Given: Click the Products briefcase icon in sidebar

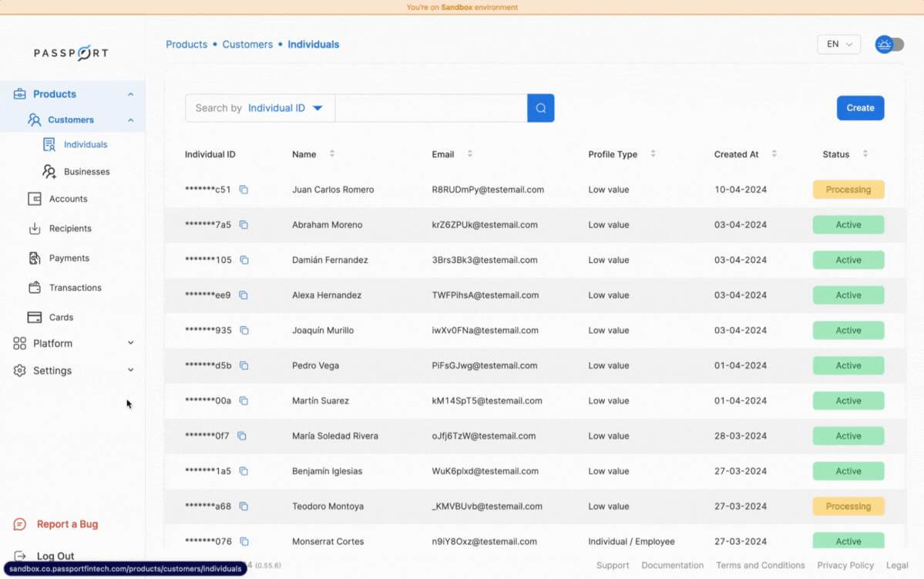Looking at the screenshot, I should tap(19, 94).
